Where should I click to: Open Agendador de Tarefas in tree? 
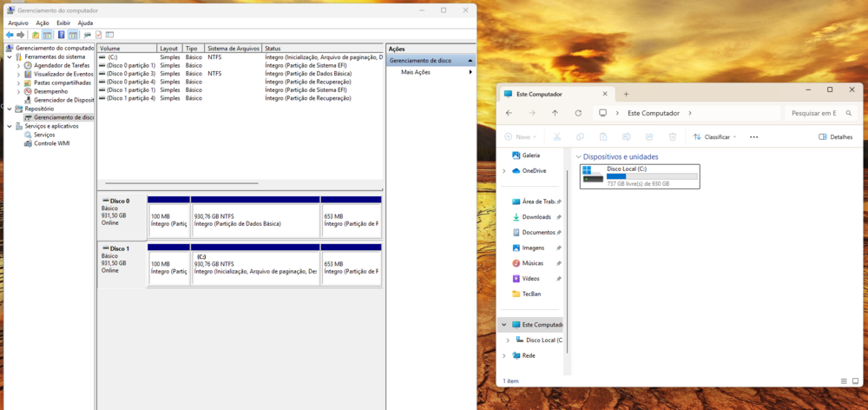pos(61,65)
